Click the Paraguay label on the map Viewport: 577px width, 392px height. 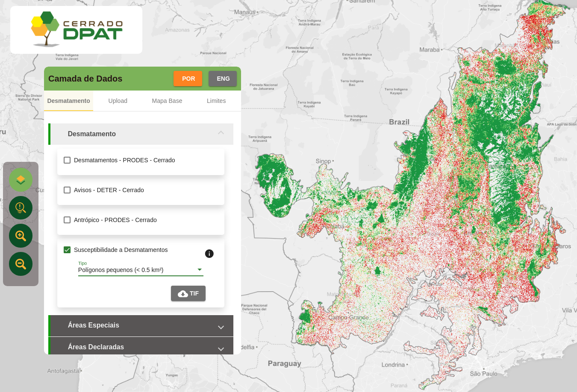click(x=284, y=363)
